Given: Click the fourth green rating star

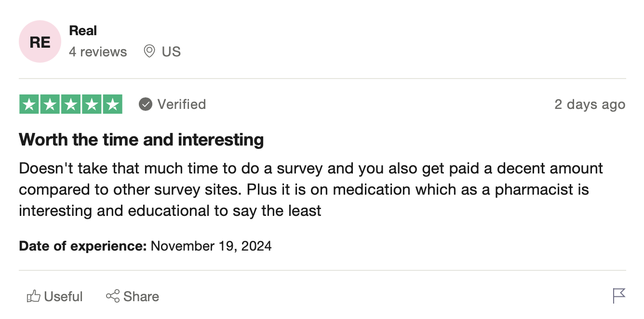Looking at the screenshot, I should click(92, 105).
